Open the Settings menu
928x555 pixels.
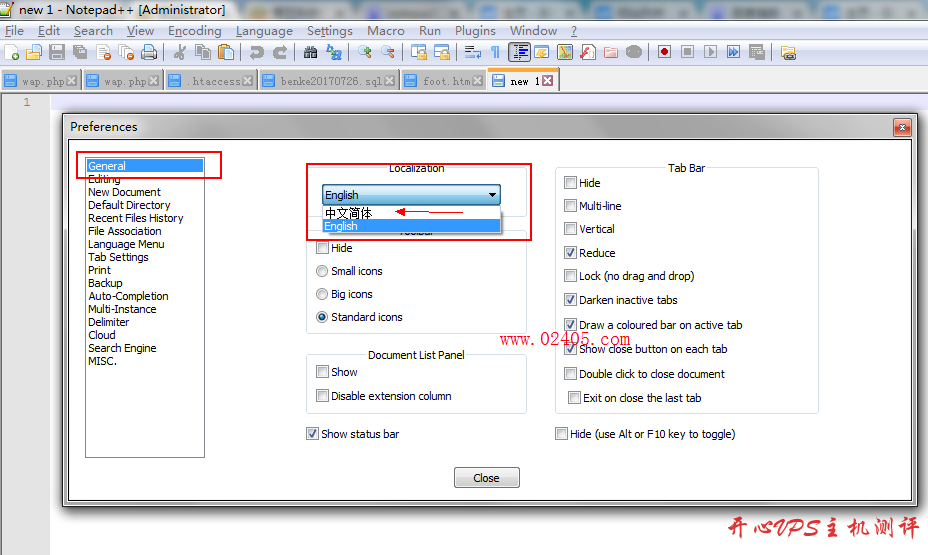(x=330, y=31)
